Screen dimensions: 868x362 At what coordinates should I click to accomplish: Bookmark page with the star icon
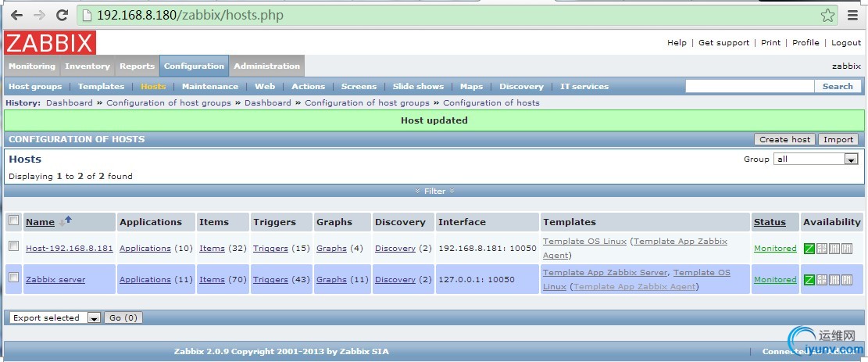point(827,15)
